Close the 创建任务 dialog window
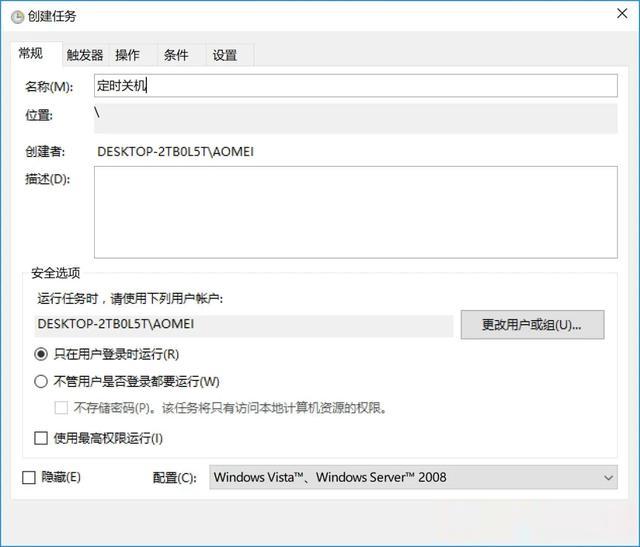Screen dimensions: 640x547 pos(622,13)
